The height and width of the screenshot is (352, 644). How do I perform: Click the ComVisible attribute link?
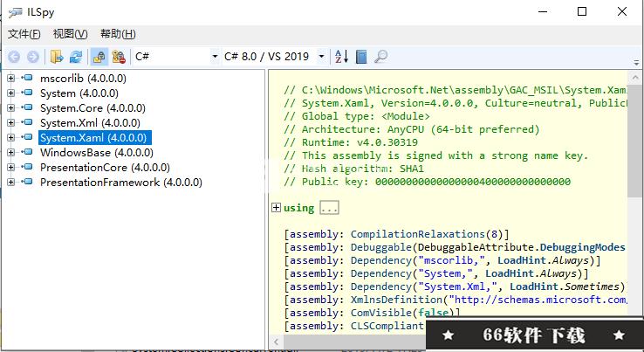coord(380,313)
